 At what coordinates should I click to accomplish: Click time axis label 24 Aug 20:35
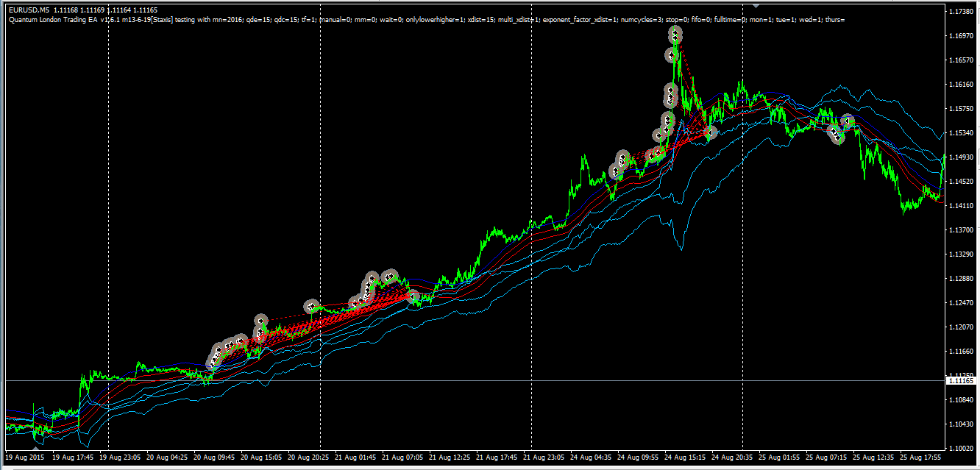point(734,457)
